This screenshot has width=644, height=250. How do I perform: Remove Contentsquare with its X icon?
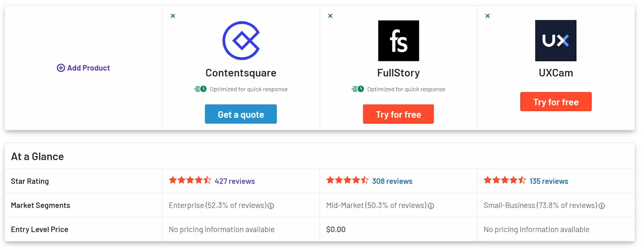[173, 16]
